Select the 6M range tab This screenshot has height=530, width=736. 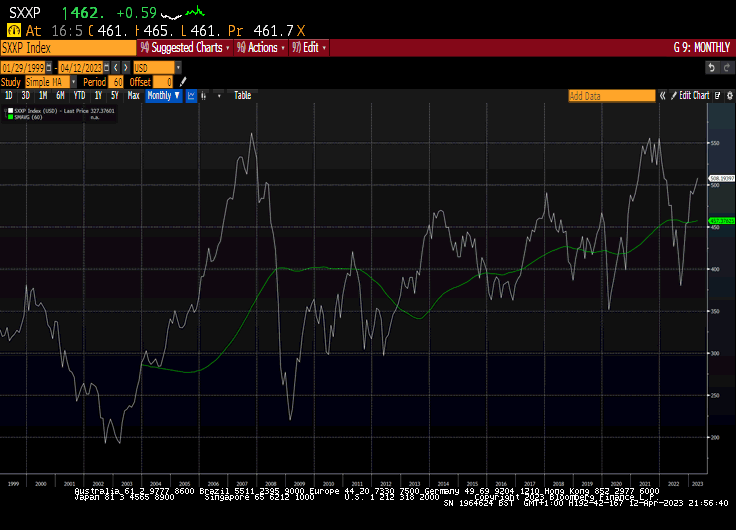click(60, 96)
